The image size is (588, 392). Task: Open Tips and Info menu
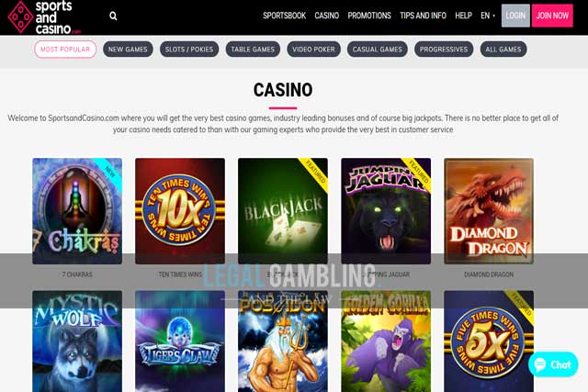click(x=423, y=16)
